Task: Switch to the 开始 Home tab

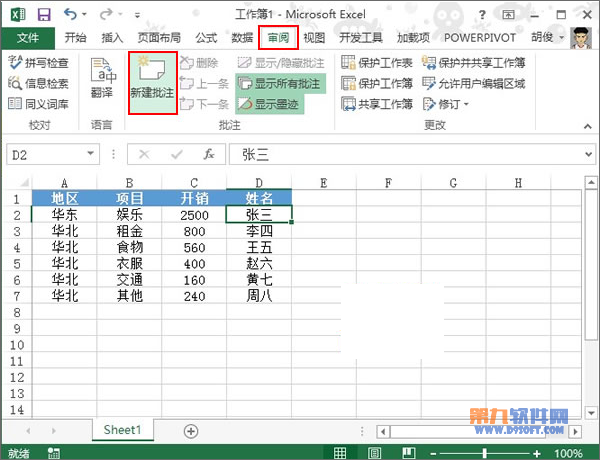Action: click(75, 38)
